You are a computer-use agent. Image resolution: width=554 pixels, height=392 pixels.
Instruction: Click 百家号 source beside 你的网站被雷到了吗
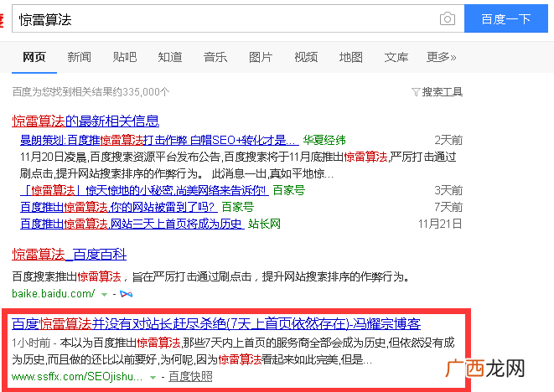coord(238,207)
